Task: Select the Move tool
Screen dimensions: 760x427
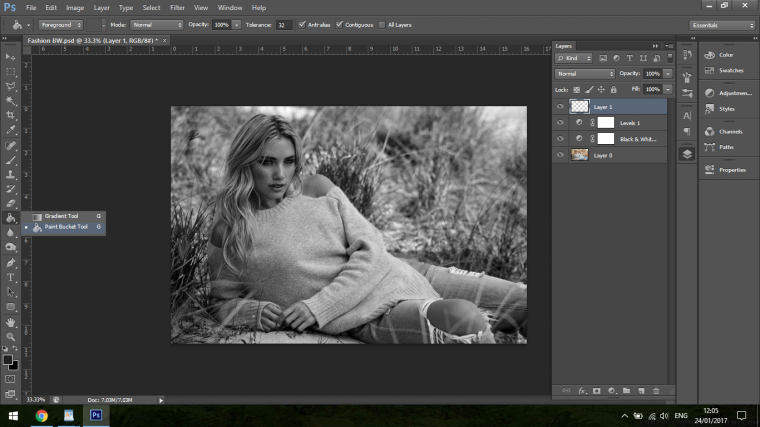Action: [10, 57]
